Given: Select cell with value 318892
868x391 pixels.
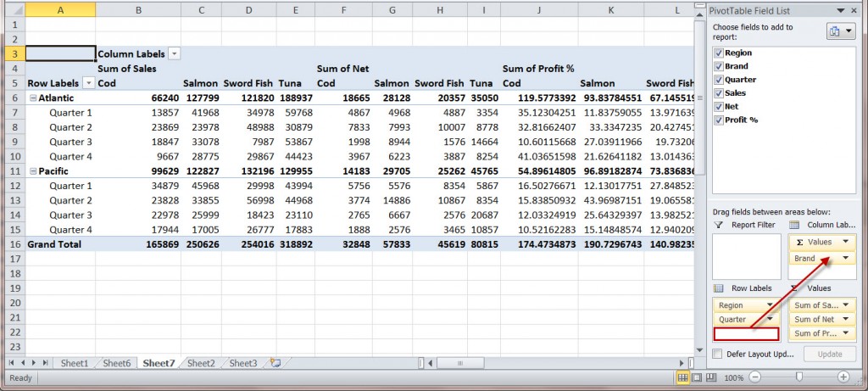Looking at the screenshot, I should [x=295, y=244].
